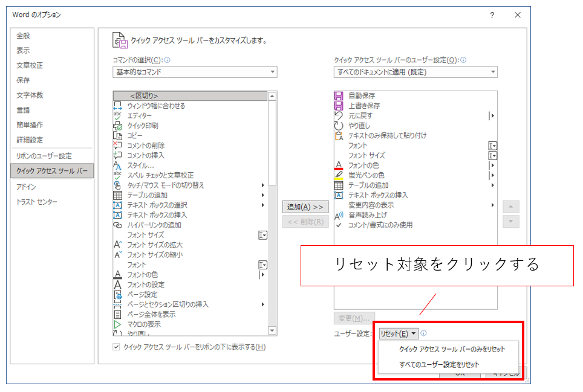This screenshot has width=583, height=392.
Task: Toggle show Quick Access Toolbar below ribbon checkbox
Action: [117, 347]
